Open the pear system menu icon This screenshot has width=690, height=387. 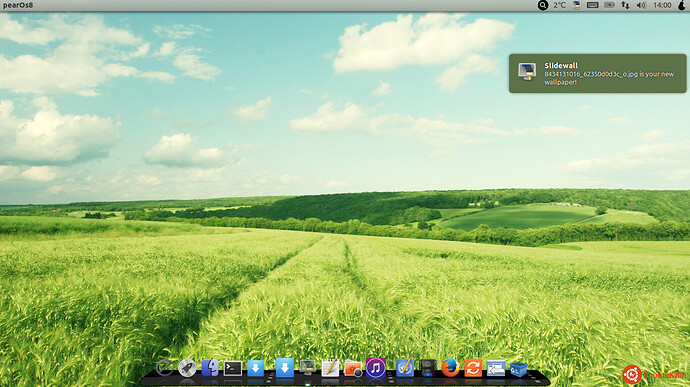tap(682, 5)
